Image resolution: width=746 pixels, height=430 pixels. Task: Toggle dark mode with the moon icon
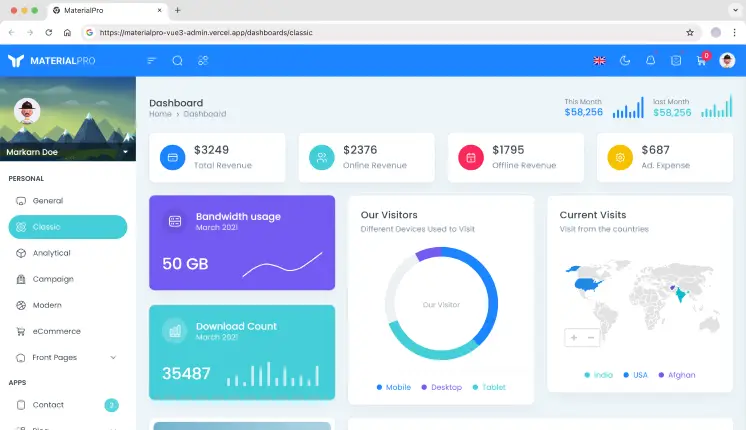625,60
